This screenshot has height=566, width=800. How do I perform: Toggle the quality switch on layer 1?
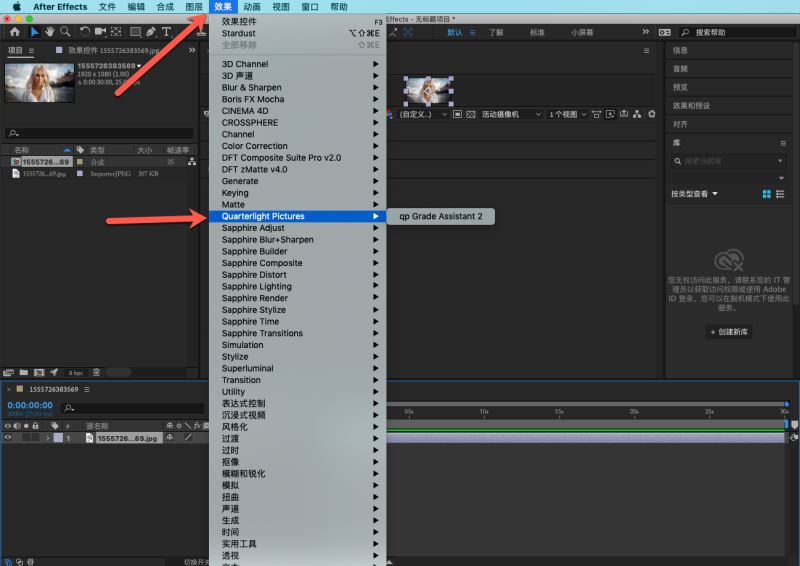(188, 437)
